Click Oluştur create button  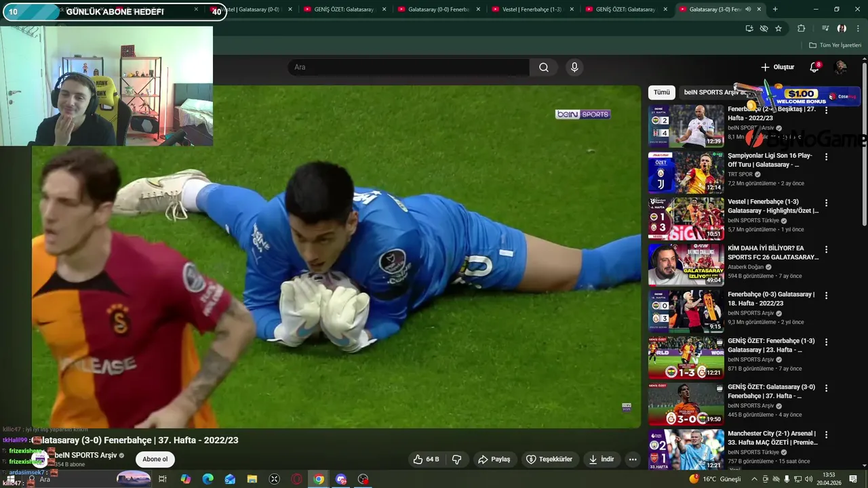point(777,67)
